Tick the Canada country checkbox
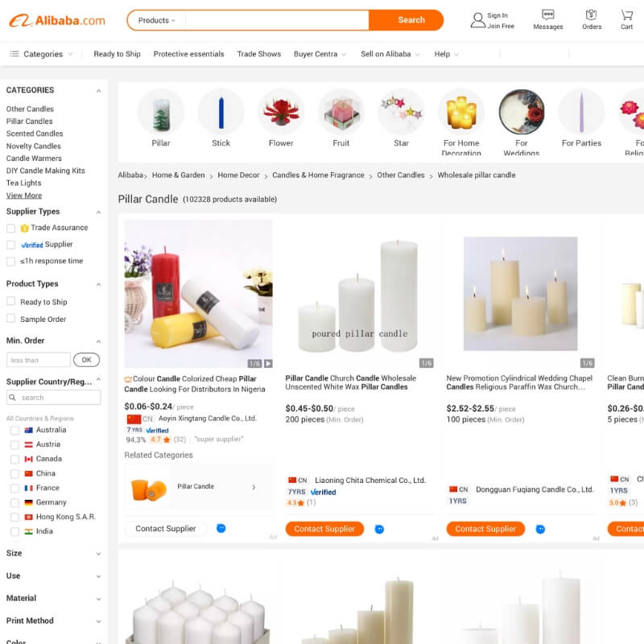Viewport: 644px width, 644px height. [14, 459]
